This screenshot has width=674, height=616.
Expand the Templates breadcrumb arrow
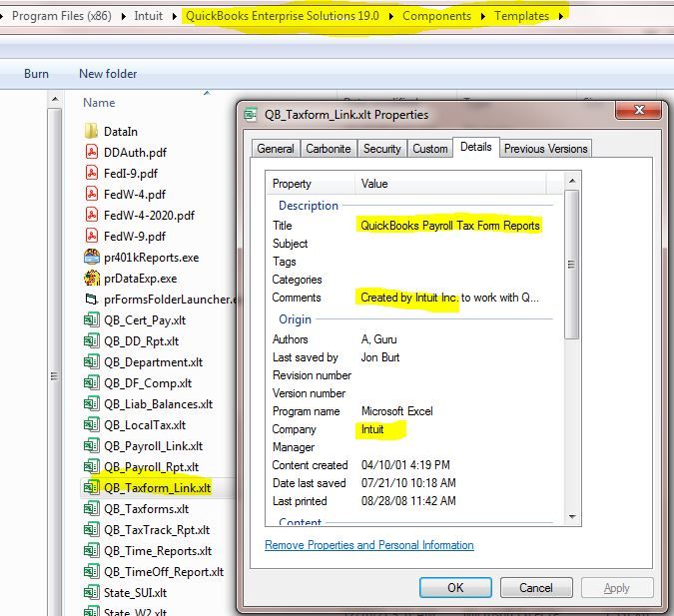click(561, 16)
